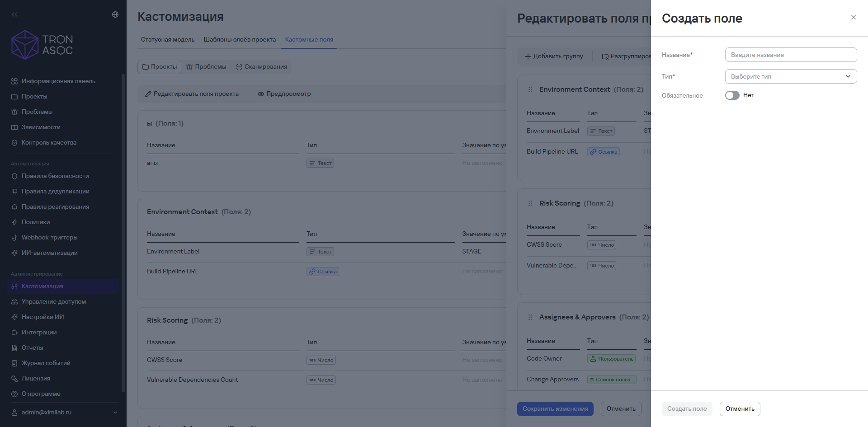Switch to Статусная модель tab
The image size is (868, 427).
pos(168,40)
